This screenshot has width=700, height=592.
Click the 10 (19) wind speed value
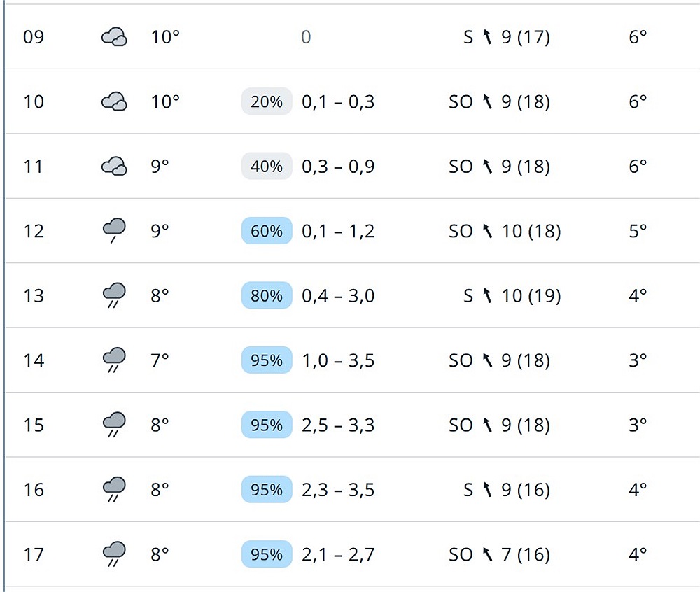[531, 296]
